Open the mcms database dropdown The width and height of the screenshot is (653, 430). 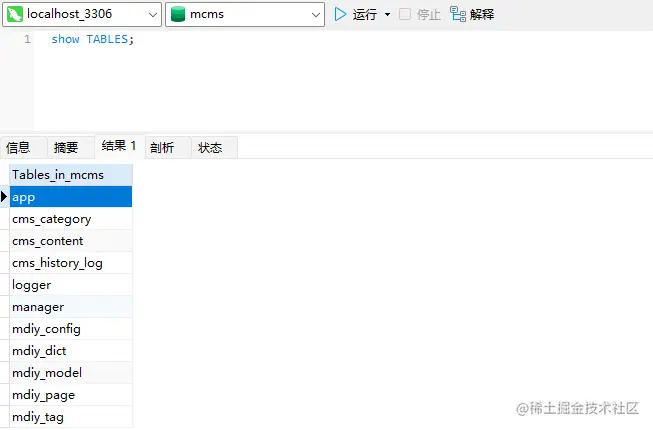click(245, 15)
